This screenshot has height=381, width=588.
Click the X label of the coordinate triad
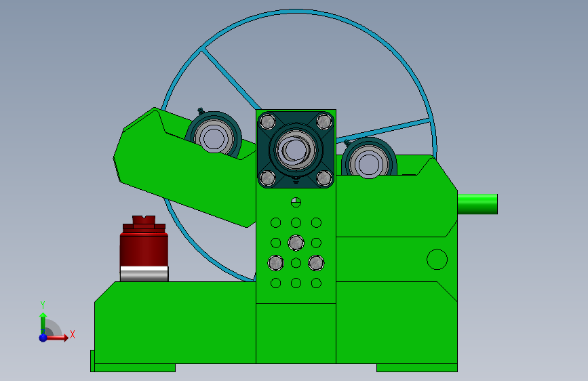point(73,334)
